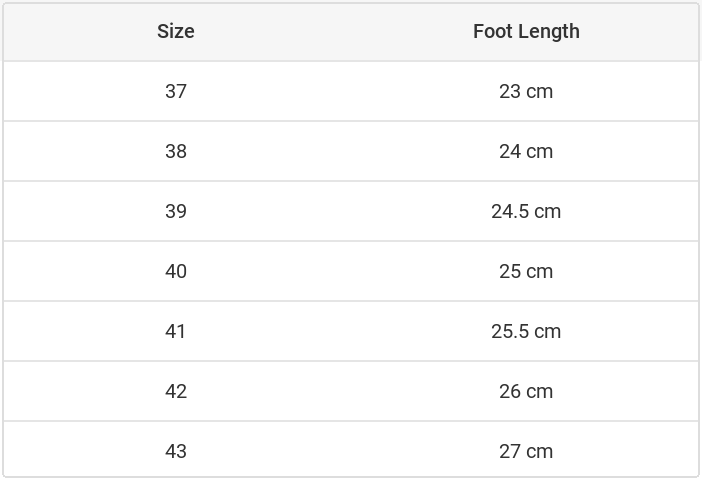Click the 24 cm foot length cell
The image size is (702, 480).
coord(526,151)
